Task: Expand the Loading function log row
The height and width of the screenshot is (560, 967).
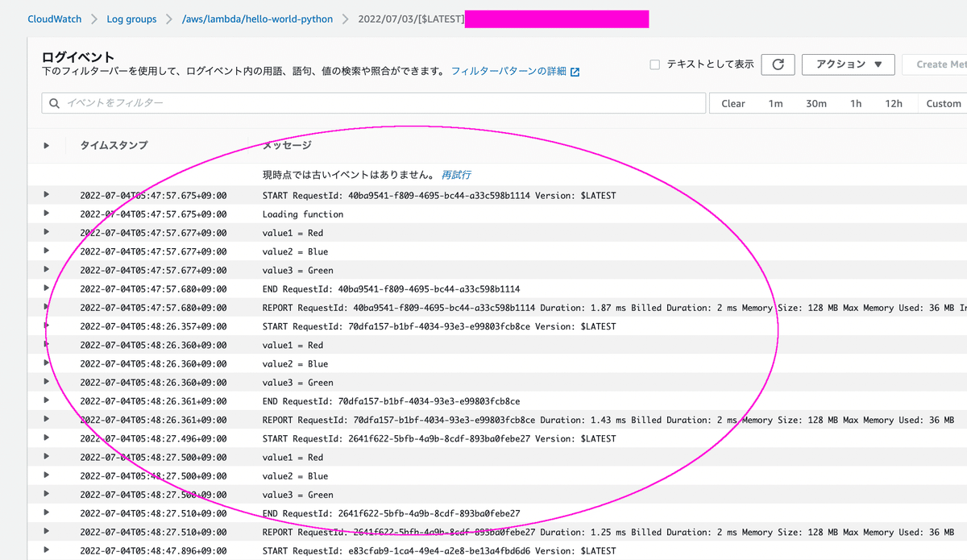Action: pos(47,214)
